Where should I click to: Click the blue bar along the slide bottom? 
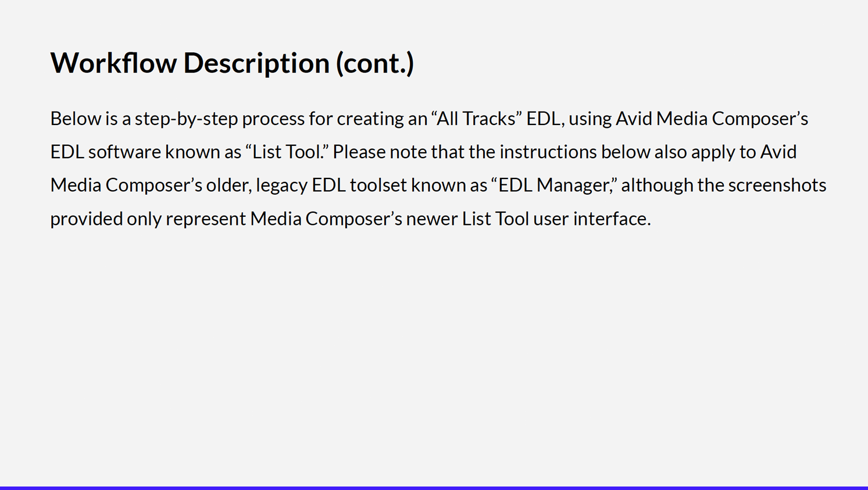[434, 488]
